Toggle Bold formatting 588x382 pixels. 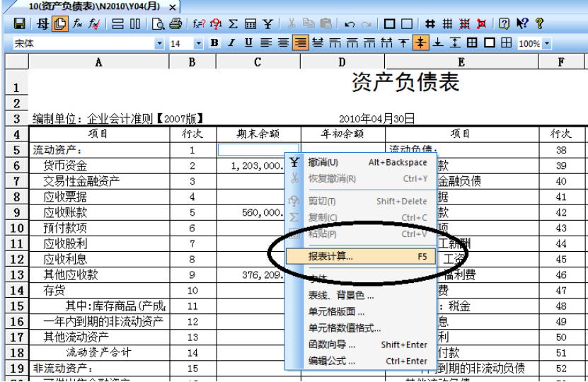click(214, 43)
